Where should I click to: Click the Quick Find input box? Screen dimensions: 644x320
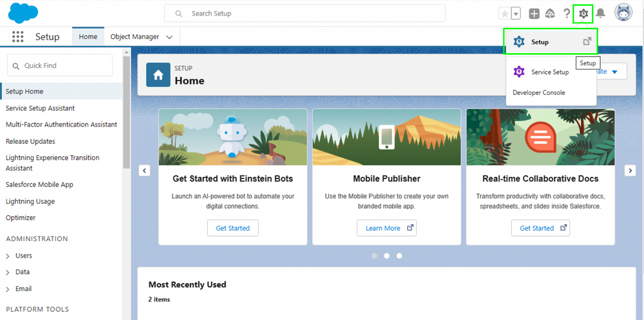point(60,65)
